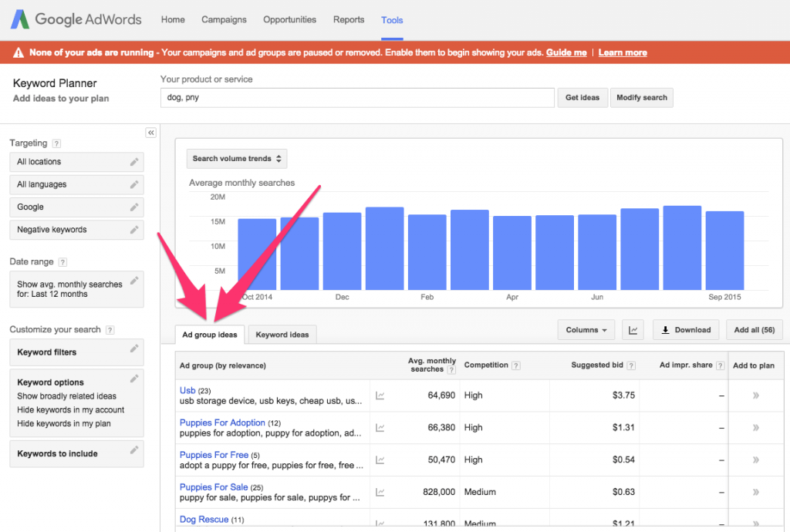Edit Keyword options pencil icon
The height and width of the screenshot is (532, 790).
(134, 379)
